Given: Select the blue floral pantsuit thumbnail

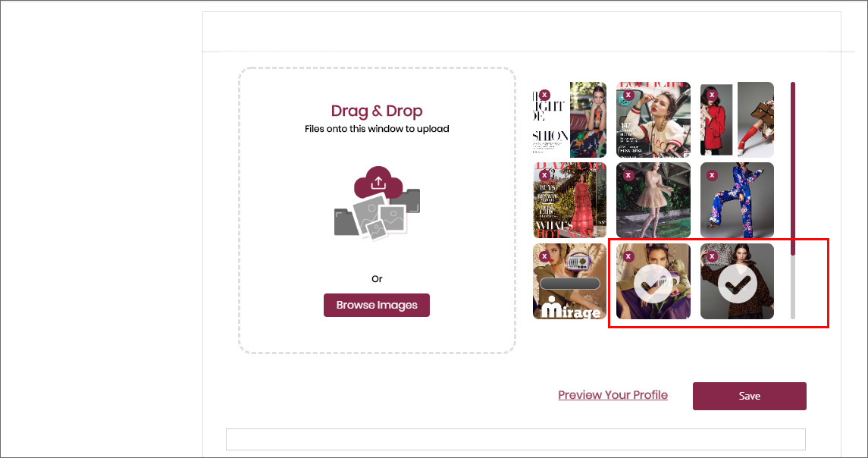Looking at the screenshot, I should pyautogui.click(x=737, y=200).
